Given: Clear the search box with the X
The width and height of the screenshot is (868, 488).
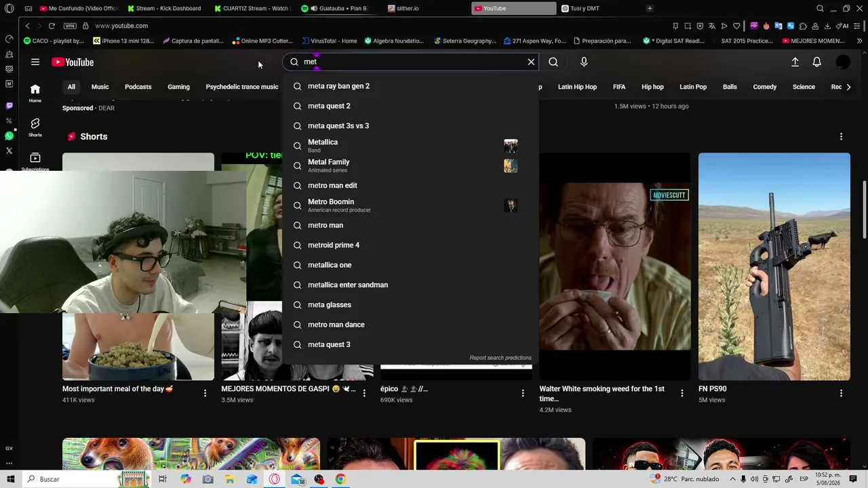Looking at the screenshot, I should [531, 62].
